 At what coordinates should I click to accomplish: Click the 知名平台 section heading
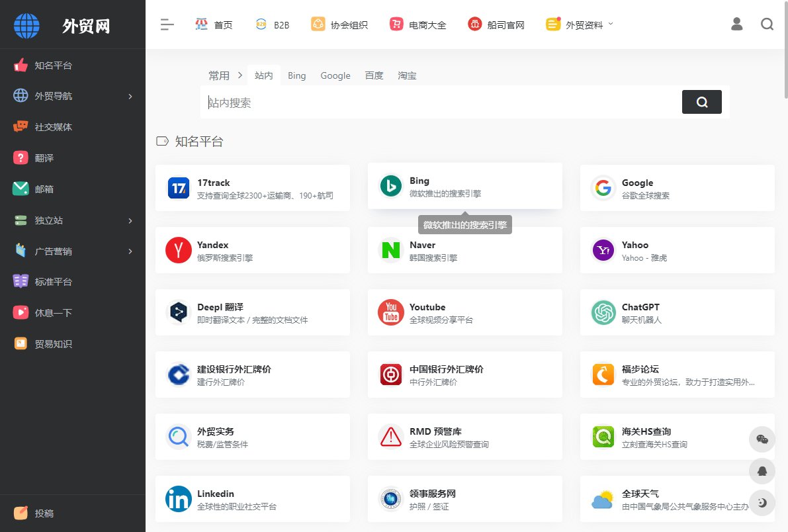point(199,142)
